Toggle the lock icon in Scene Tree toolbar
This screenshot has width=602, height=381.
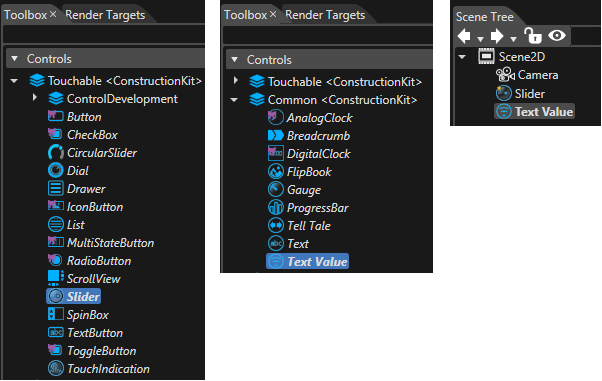click(x=533, y=36)
